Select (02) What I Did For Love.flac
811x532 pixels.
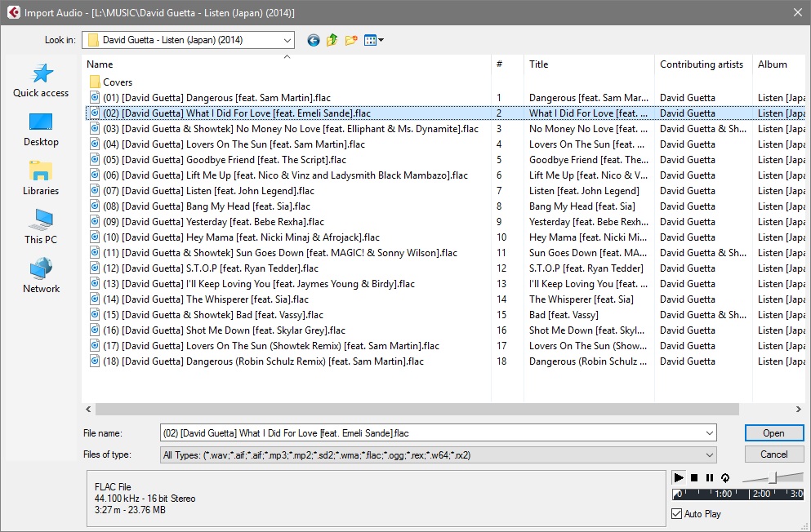236,113
